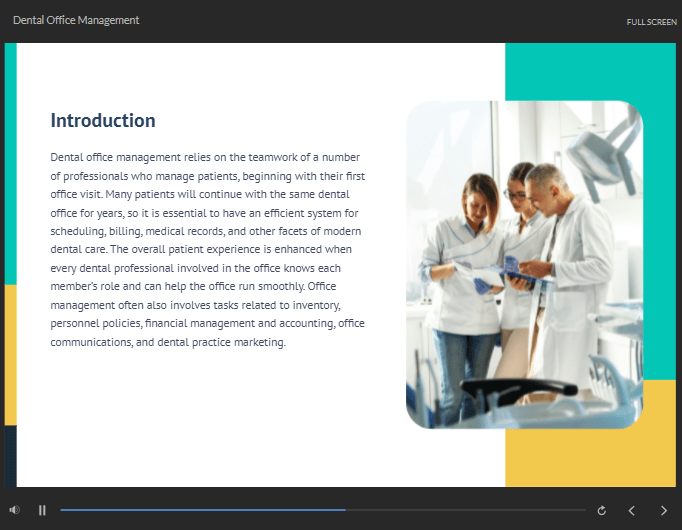This screenshot has width=682, height=530.
Task: Click the photo of three dental professionals
Action: tap(524, 265)
